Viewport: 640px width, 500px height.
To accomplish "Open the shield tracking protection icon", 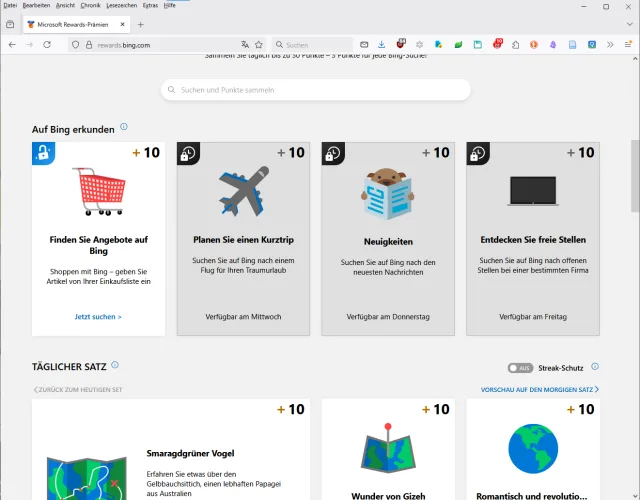I will pos(76,45).
